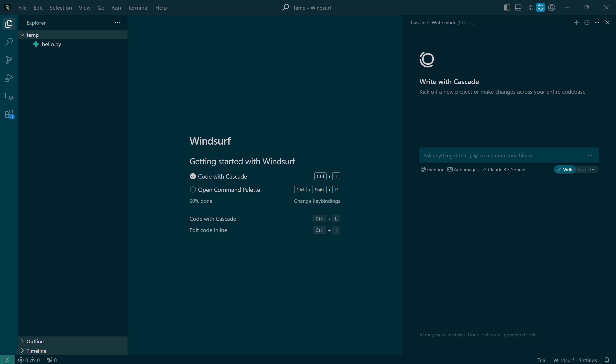Expand the Outline section

tap(73, 341)
